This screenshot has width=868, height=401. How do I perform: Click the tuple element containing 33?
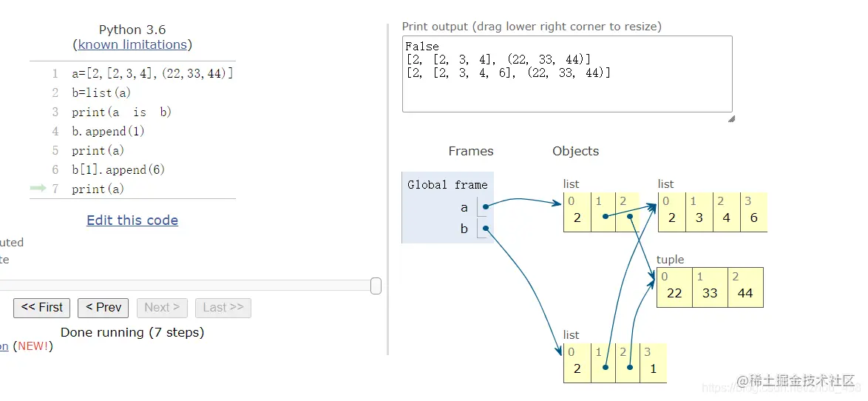[710, 292]
